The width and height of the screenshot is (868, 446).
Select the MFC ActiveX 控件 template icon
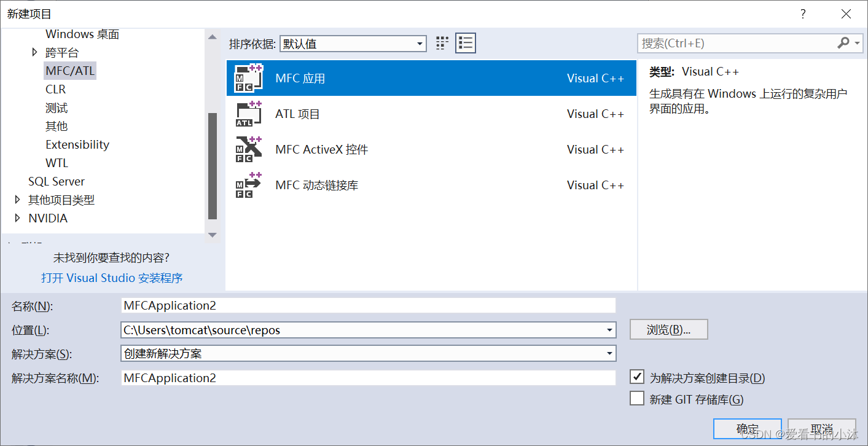point(249,149)
